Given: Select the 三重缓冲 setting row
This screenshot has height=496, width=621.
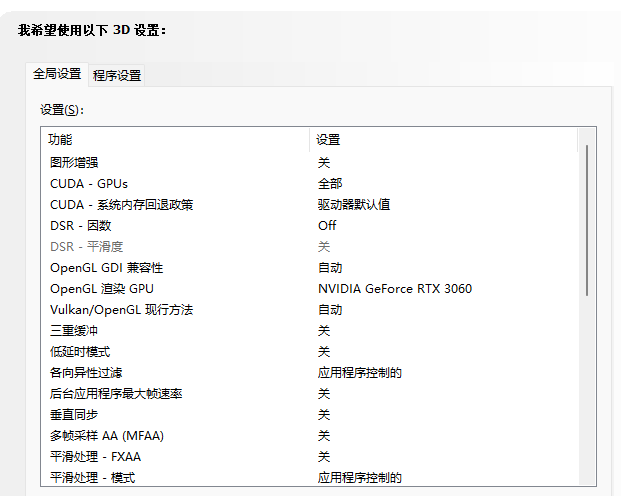Looking at the screenshot, I should click(x=74, y=331).
